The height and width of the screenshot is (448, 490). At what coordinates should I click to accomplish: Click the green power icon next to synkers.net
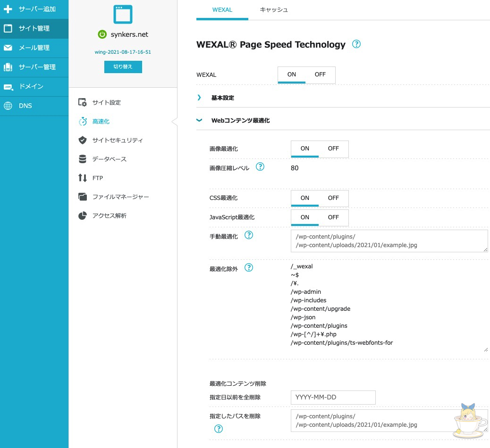click(101, 34)
